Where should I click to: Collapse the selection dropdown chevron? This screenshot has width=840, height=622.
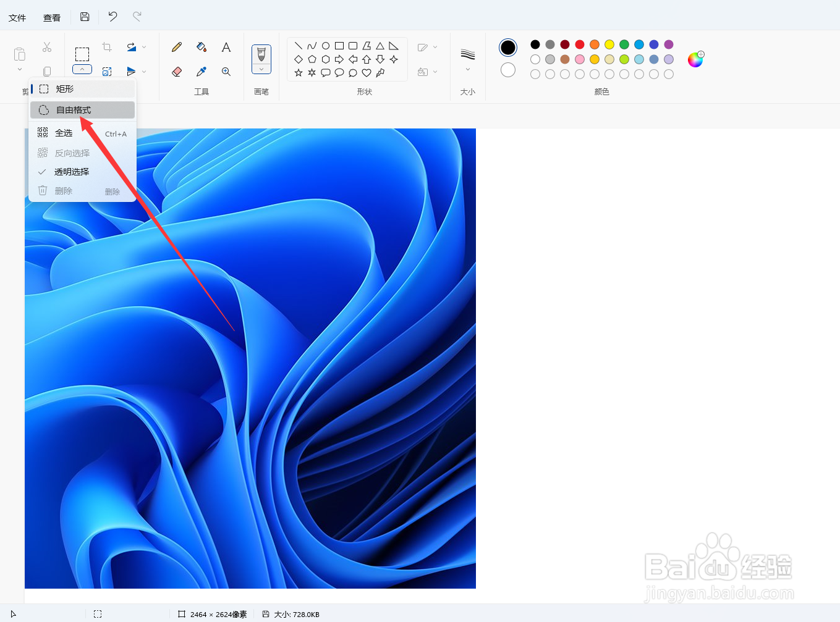pyautogui.click(x=82, y=69)
